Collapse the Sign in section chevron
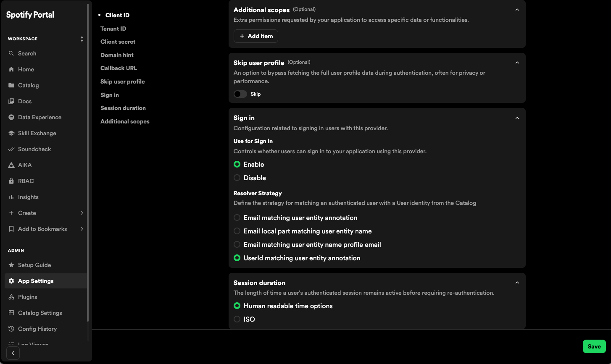611x364 pixels. pyautogui.click(x=517, y=118)
